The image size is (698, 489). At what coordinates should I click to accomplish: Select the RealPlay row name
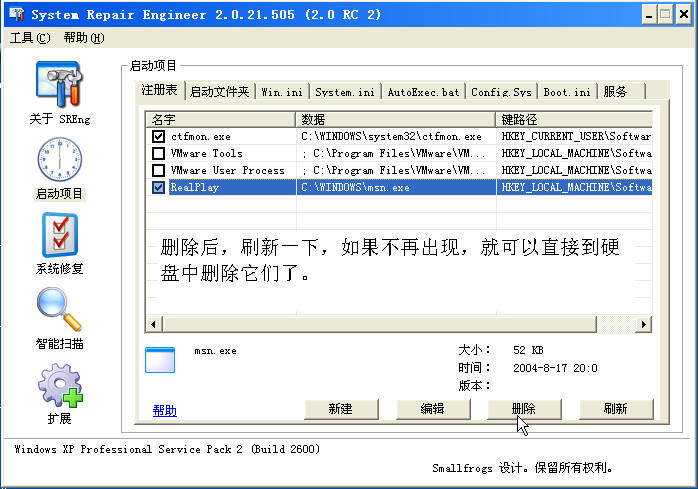195,187
